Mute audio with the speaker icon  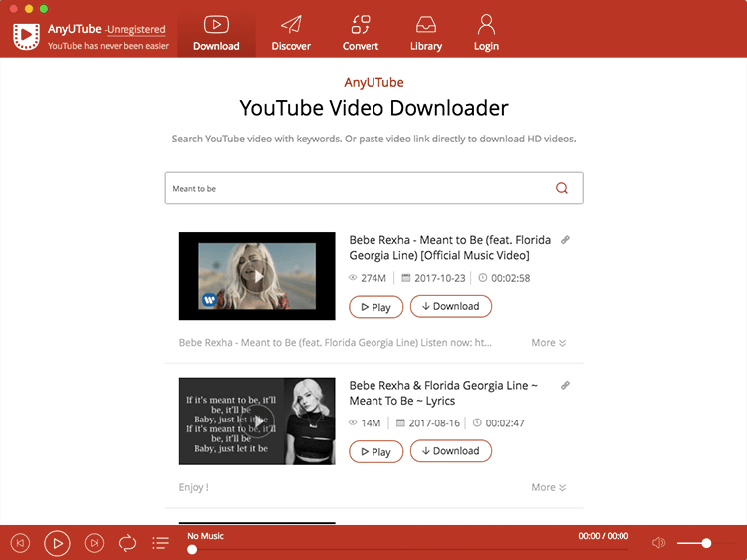pyautogui.click(x=659, y=542)
